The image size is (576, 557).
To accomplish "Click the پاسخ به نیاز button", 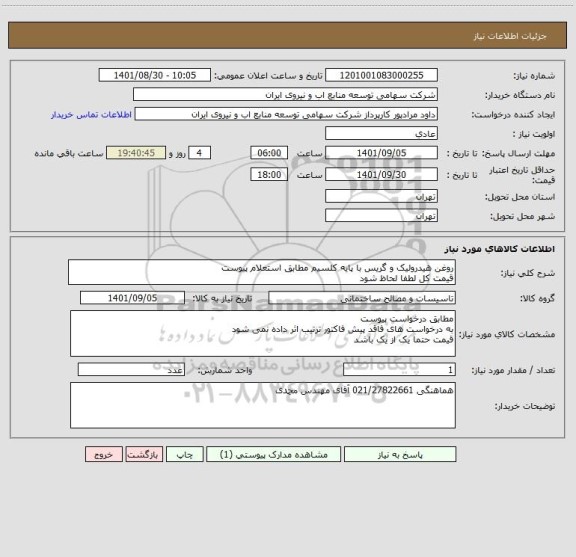I will point(400,454).
